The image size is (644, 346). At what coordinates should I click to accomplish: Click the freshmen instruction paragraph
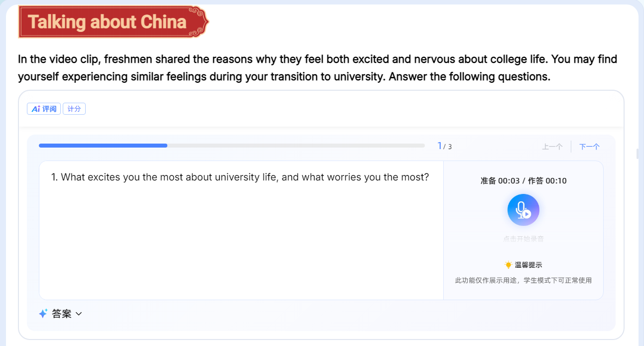pyautogui.click(x=318, y=68)
